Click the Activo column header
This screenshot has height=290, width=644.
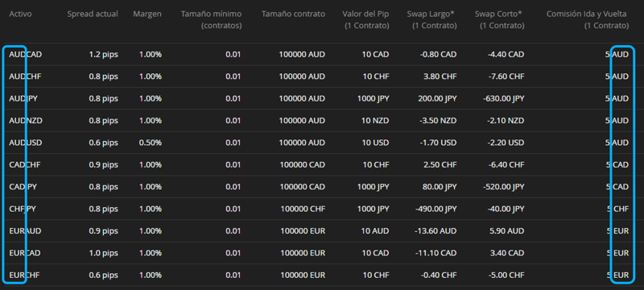click(x=20, y=14)
